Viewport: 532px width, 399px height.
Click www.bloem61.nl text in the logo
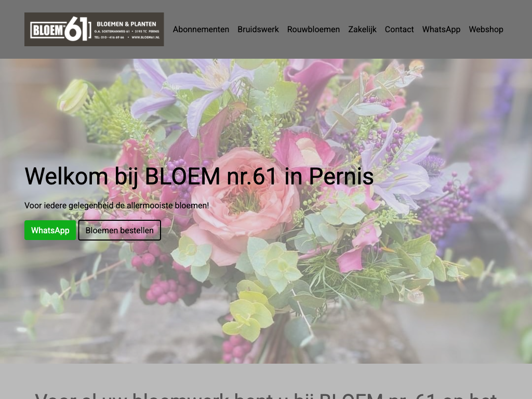point(145,37)
